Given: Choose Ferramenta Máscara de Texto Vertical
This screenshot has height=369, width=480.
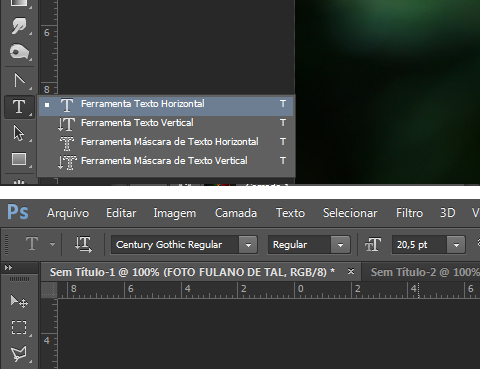Looking at the screenshot, I should (166, 161).
